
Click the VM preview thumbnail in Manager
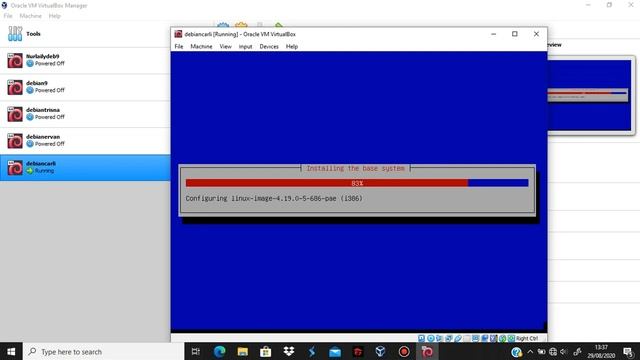coord(589,96)
